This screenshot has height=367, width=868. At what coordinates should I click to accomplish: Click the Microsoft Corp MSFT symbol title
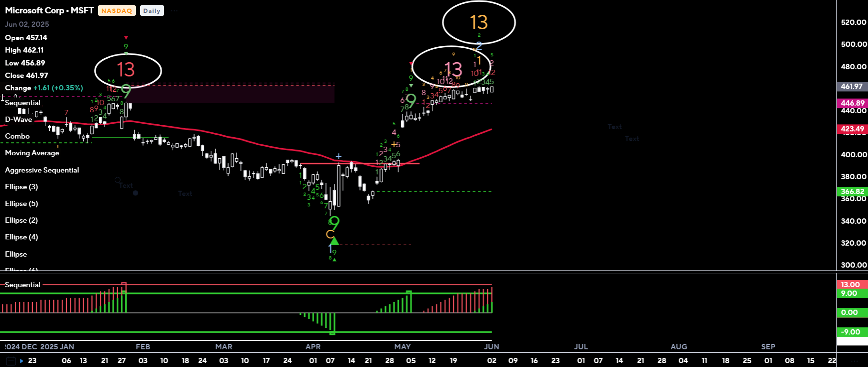(x=49, y=11)
